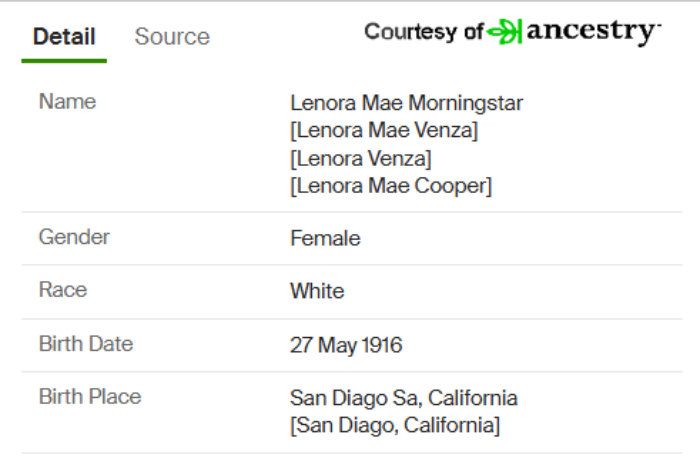Click the alternate name Lenora Mae Venza
The image size is (700, 458).
click(x=384, y=130)
